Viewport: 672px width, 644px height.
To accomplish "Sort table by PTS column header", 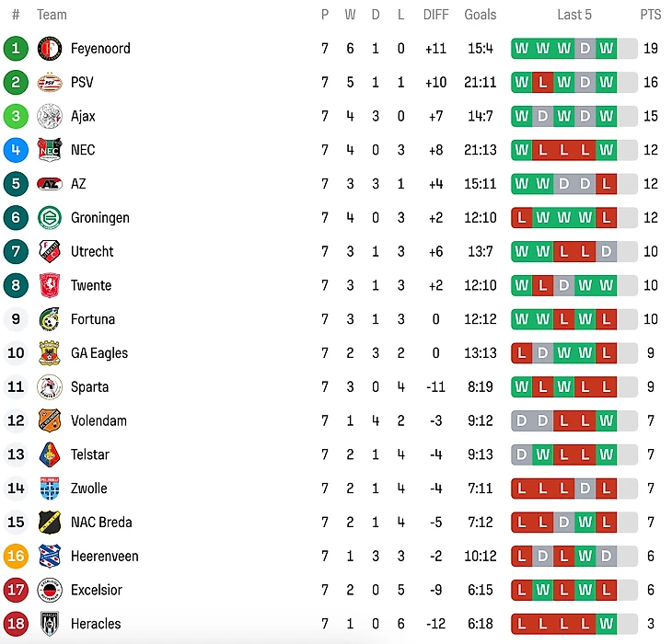I will pyautogui.click(x=651, y=15).
